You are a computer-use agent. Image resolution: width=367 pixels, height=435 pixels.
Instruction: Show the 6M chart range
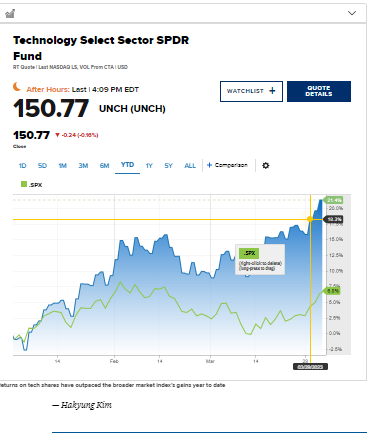tap(104, 166)
